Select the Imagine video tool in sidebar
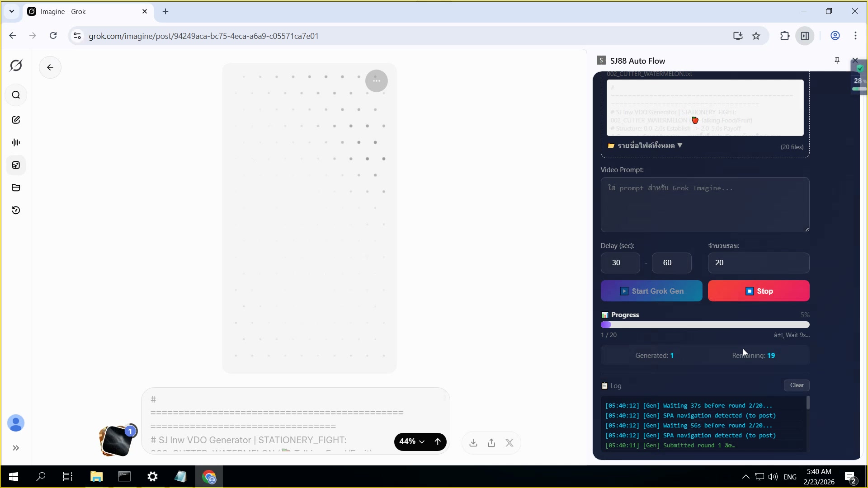Image resolution: width=868 pixels, height=488 pixels. 16,165
